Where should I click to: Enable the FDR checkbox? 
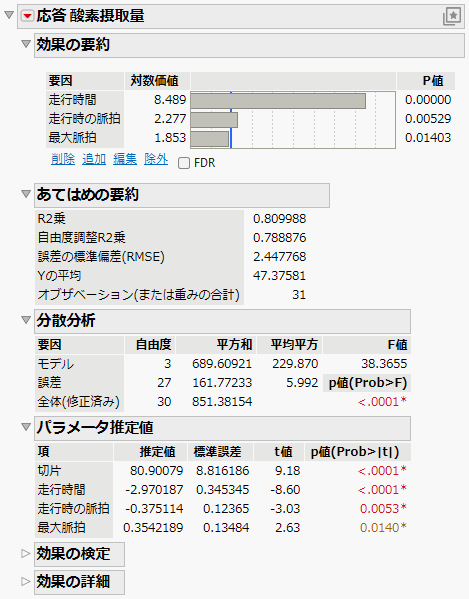pyautogui.click(x=184, y=163)
